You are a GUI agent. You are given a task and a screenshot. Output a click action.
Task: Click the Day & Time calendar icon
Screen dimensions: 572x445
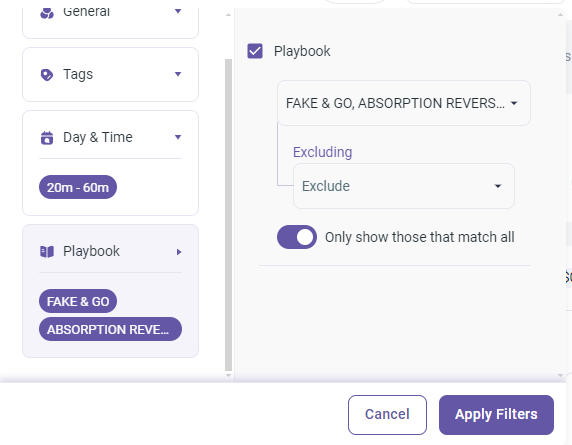47,138
